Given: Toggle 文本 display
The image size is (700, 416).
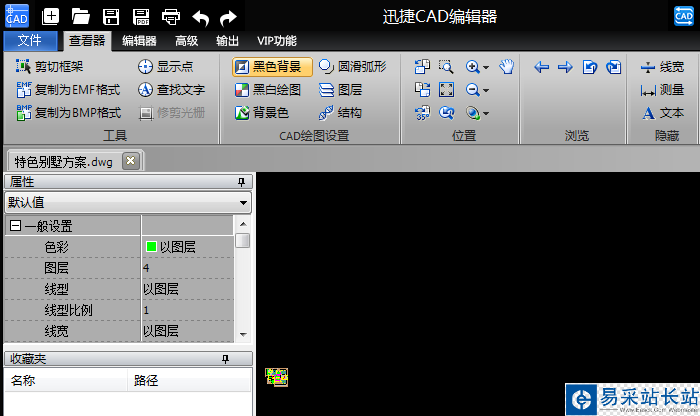Looking at the screenshot, I should 663,113.
